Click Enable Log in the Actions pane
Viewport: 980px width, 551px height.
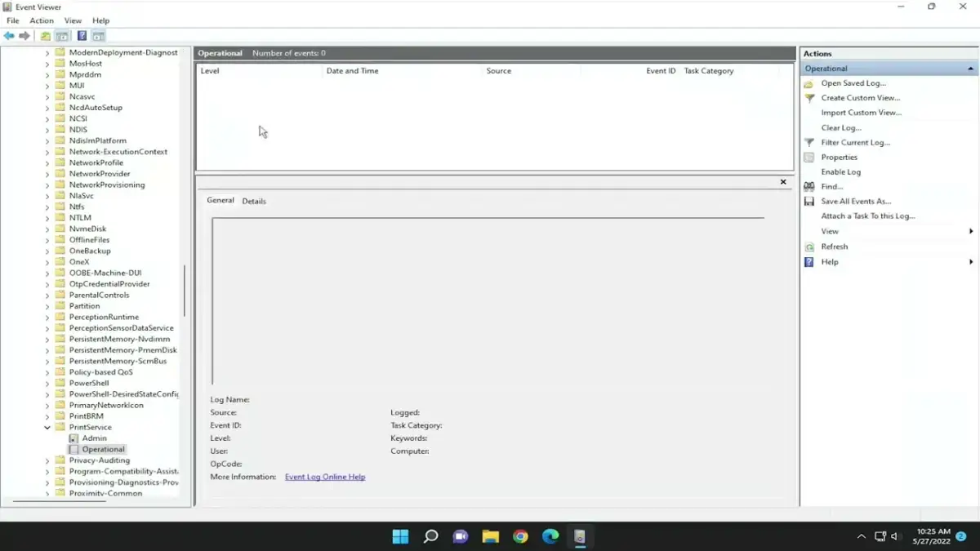click(x=840, y=171)
